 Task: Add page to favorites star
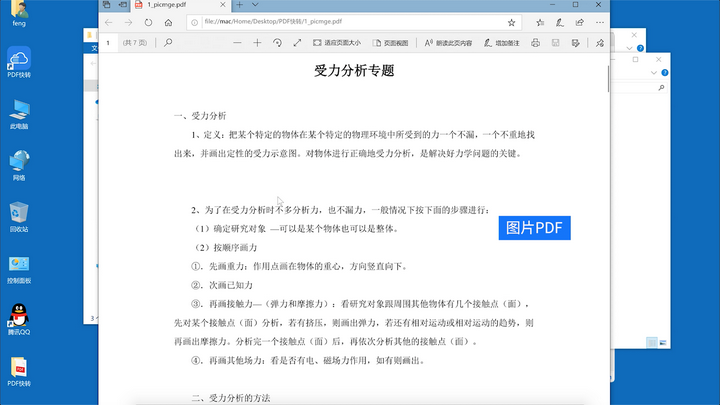512,22
